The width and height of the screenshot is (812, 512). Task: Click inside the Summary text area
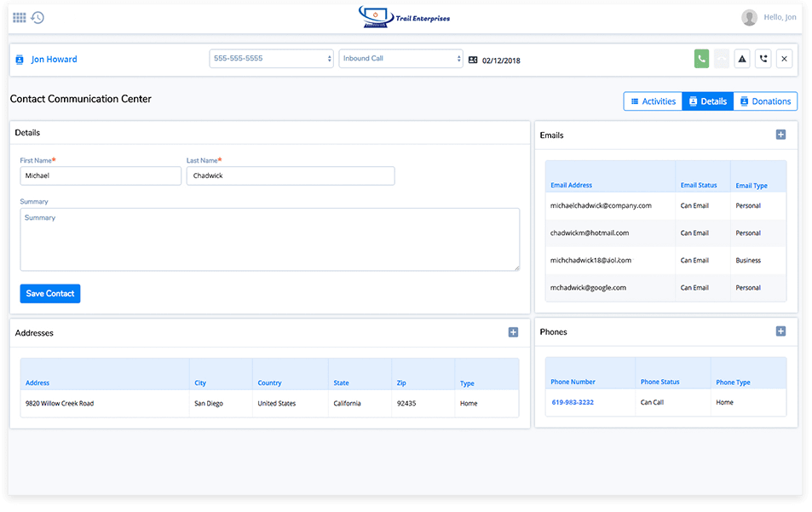tap(270, 239)
